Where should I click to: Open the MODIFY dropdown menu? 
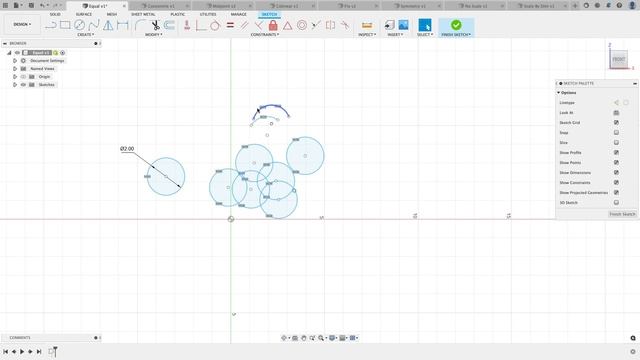click(154, 35)
